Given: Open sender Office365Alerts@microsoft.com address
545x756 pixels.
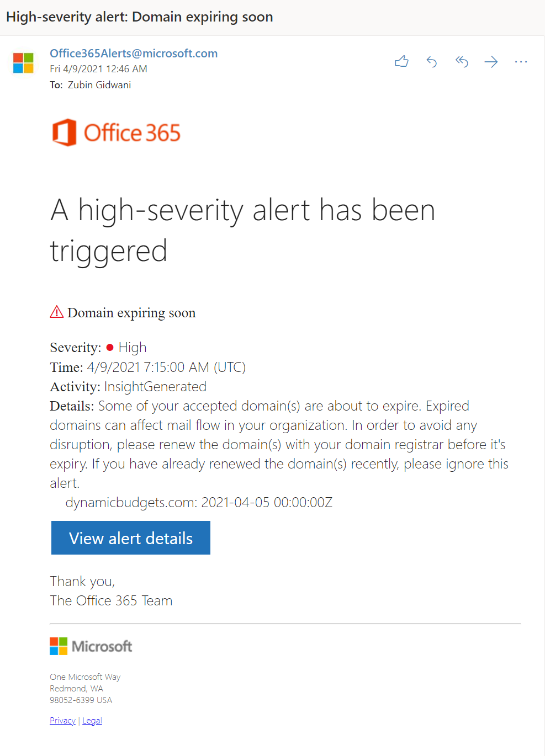Looking at the screenshot, I should (134, 54).
